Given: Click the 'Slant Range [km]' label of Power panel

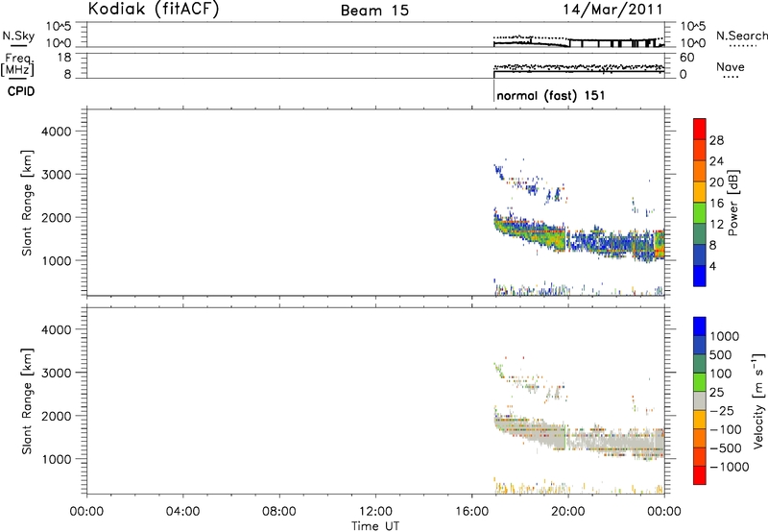Looking at the screenshot, I should point(27,203).
